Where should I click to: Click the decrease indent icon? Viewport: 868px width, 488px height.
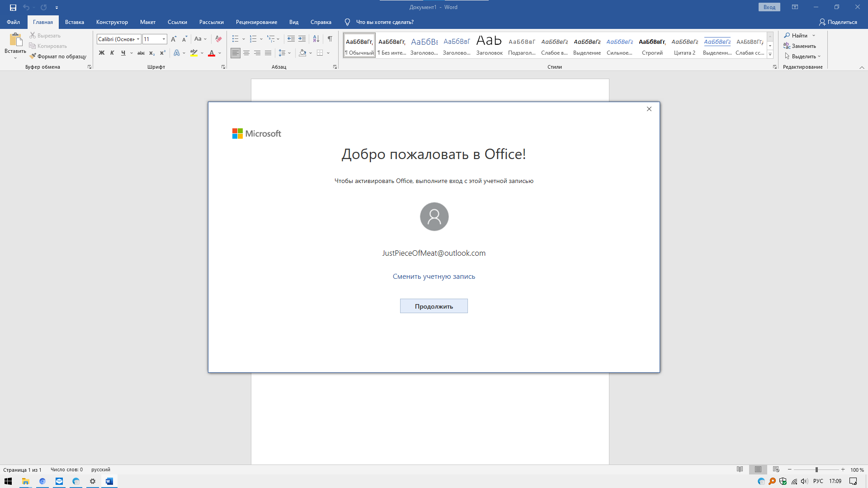coord(291,39)
